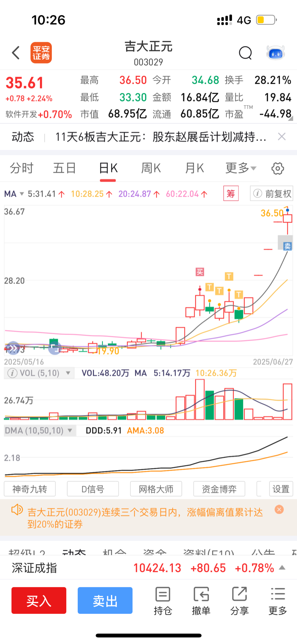Viewport: 297px width, 644px height.
Task: Open the robot assistant icon
Action: point(276,53)
